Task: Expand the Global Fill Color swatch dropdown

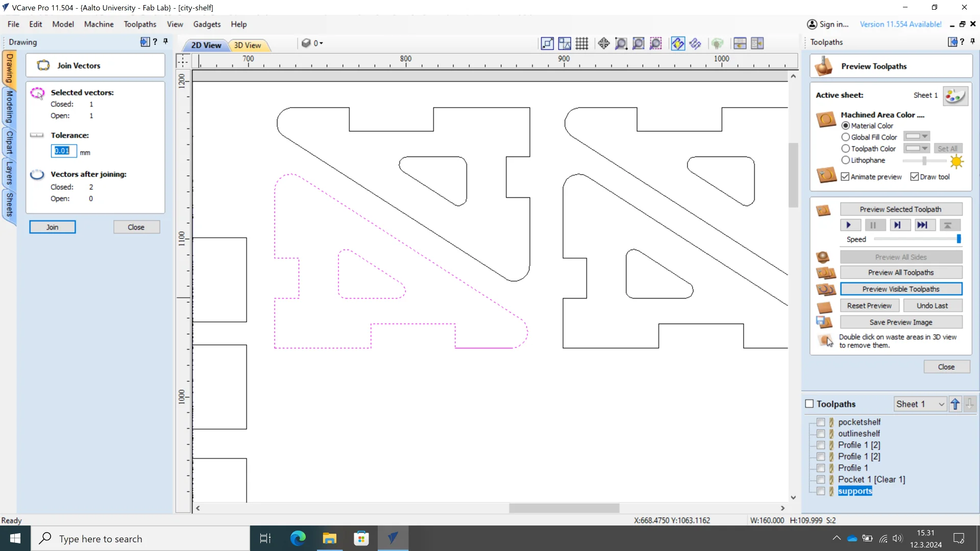Action: point(924,137)
